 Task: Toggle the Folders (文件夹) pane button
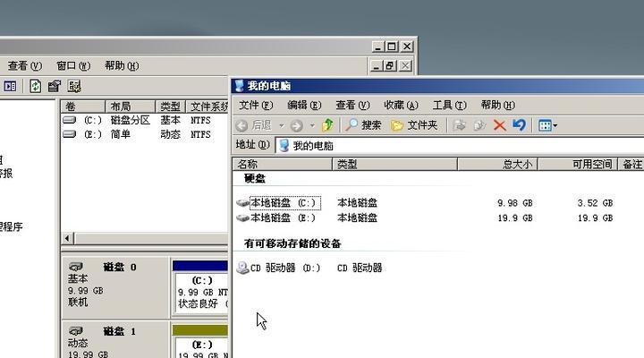pyautogui.click(x=414, y=125)
